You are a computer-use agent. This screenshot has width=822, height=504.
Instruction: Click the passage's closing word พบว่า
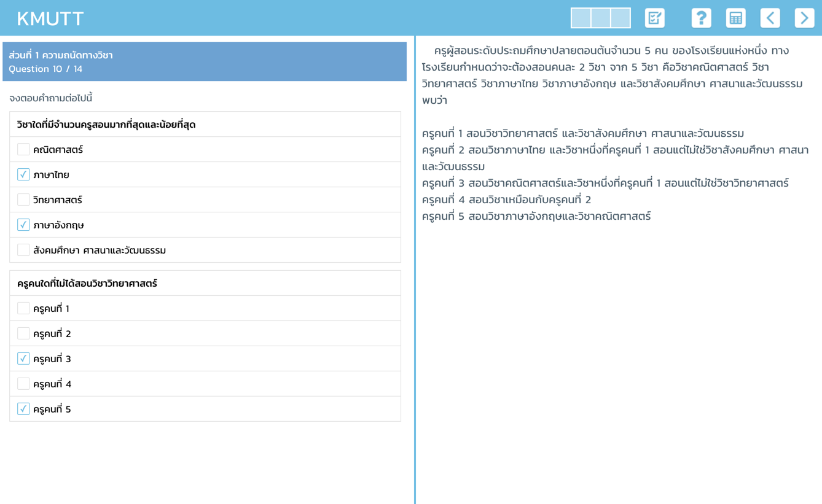434,100
